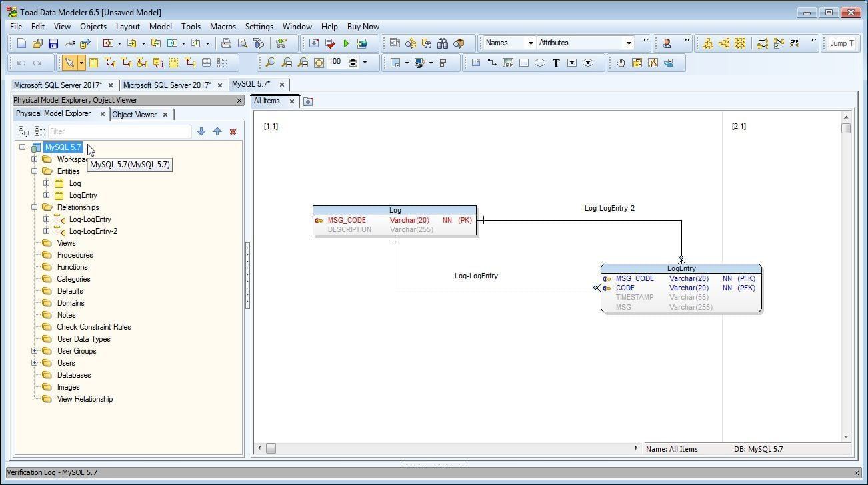Click the horizontal scrollbar thumb in canvas
The image size is (868, 485).
(x=271, y=449)
